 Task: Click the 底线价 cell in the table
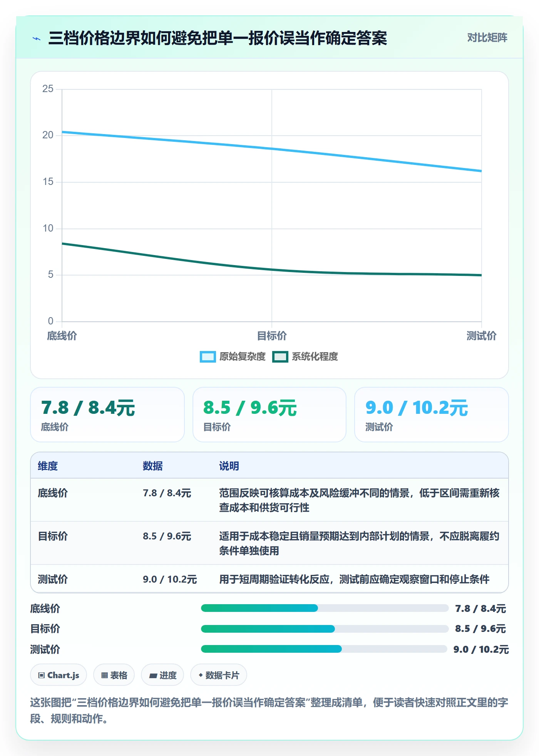[x=53, y=493]
